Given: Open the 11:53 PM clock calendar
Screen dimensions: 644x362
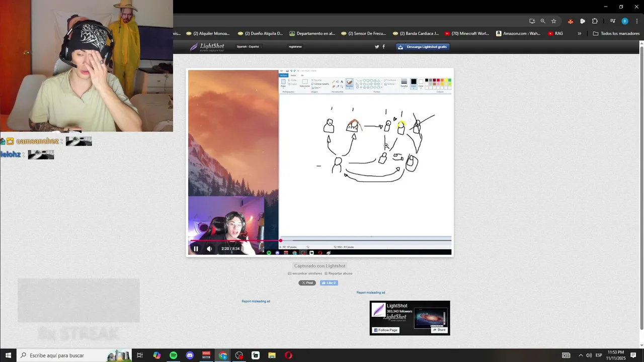Looking at the screenshot, I should click(x=615, y=355).
